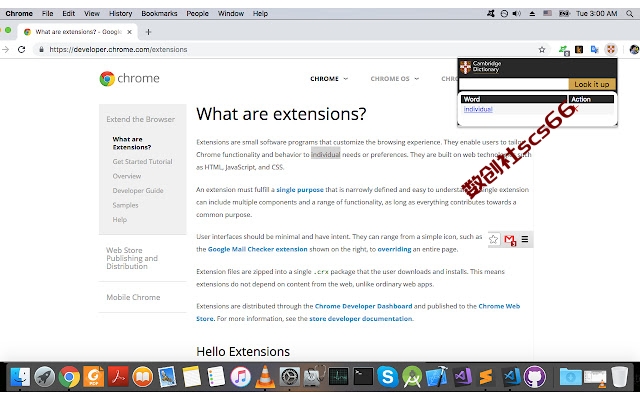Click the Google Translate extension icon

click(594, 49)
